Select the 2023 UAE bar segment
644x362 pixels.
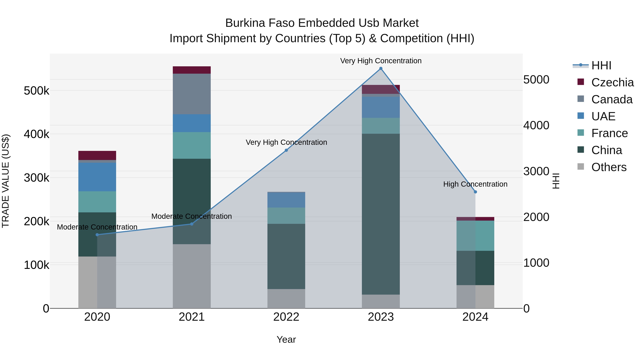click(x=381, y=107)
